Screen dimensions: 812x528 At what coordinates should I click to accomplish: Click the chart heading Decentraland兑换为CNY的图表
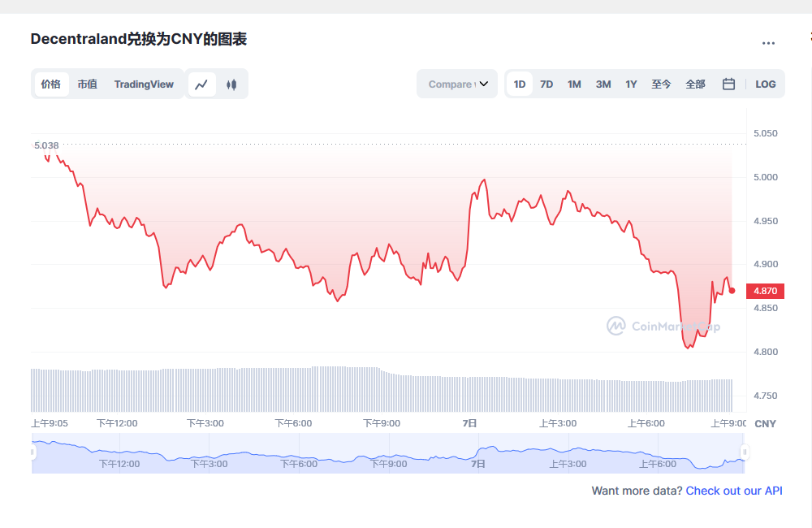[x=139, y=39]
